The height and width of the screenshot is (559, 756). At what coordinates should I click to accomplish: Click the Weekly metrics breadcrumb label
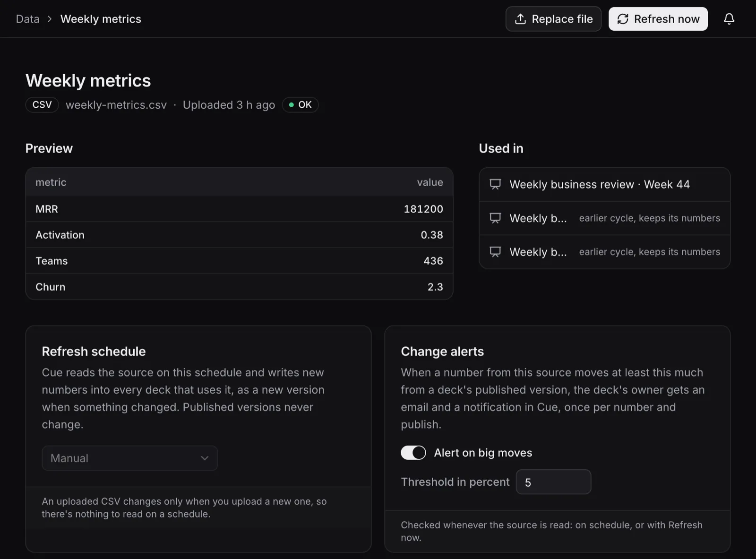pos(101,19)
